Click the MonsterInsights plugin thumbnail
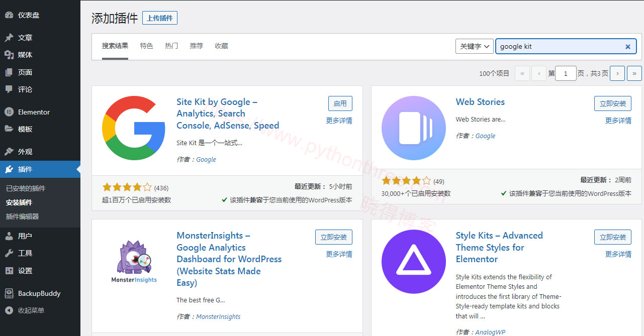This screenshot has height=336, width=644. (134, 262)
